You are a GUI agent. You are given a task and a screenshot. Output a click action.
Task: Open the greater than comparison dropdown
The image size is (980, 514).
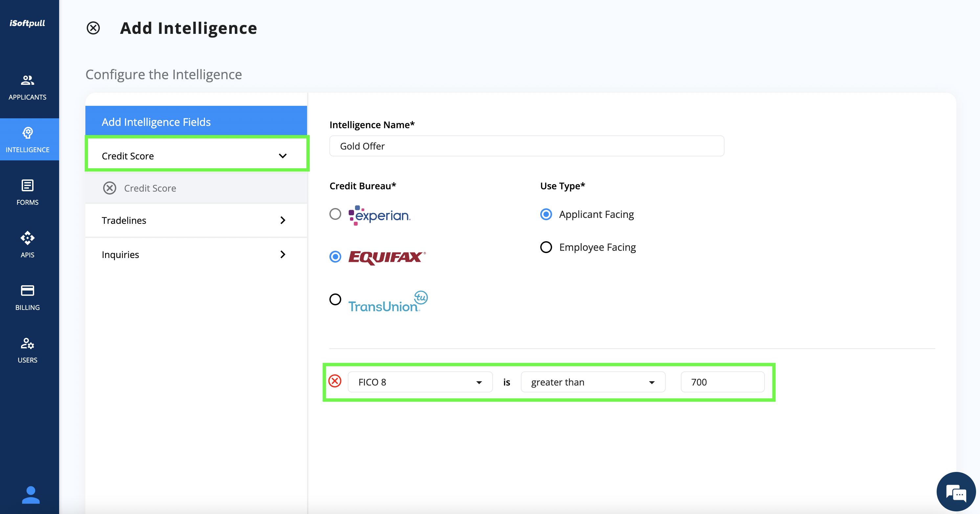coord(593,382)
